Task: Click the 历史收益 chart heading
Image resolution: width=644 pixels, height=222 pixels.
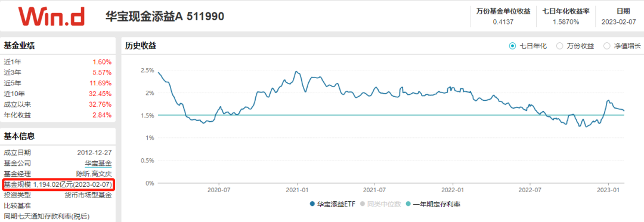Action: (x=141, y=46)
